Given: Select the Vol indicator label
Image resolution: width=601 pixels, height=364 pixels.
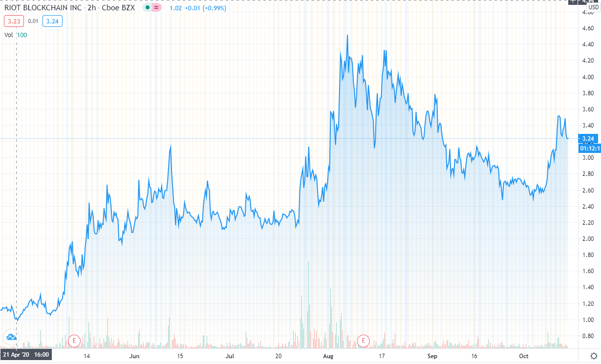Looking at the screenshot, I should click(x=9, y=35).
